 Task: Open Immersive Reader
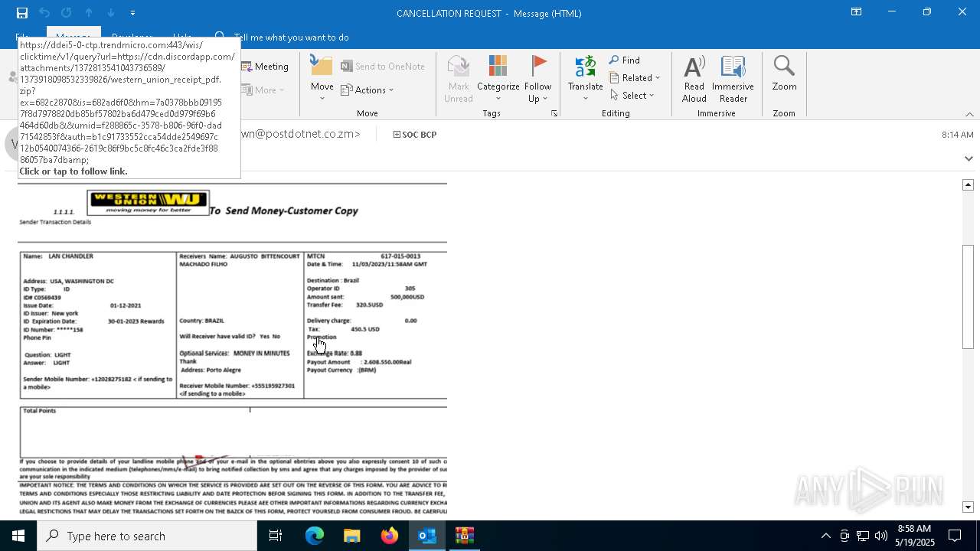click(733, 80)
